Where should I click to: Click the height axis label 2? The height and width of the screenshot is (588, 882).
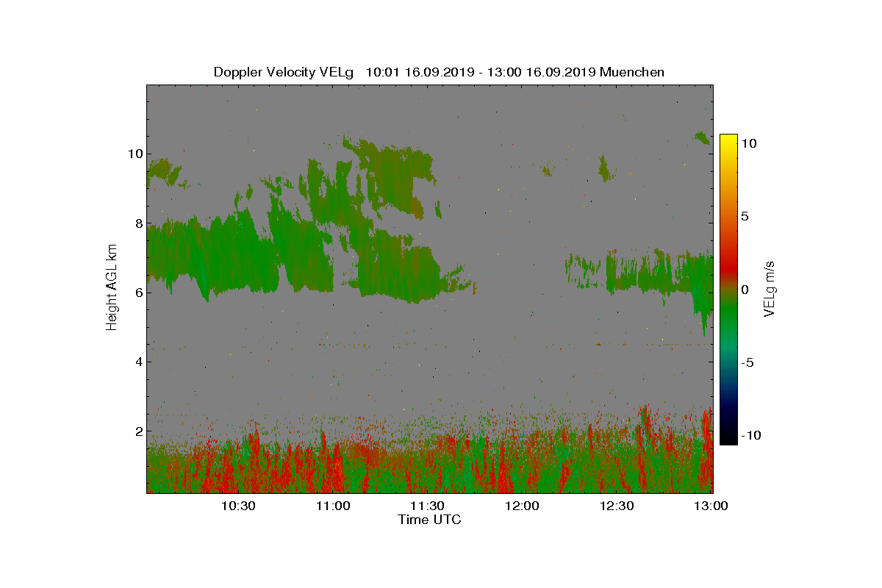137,431
